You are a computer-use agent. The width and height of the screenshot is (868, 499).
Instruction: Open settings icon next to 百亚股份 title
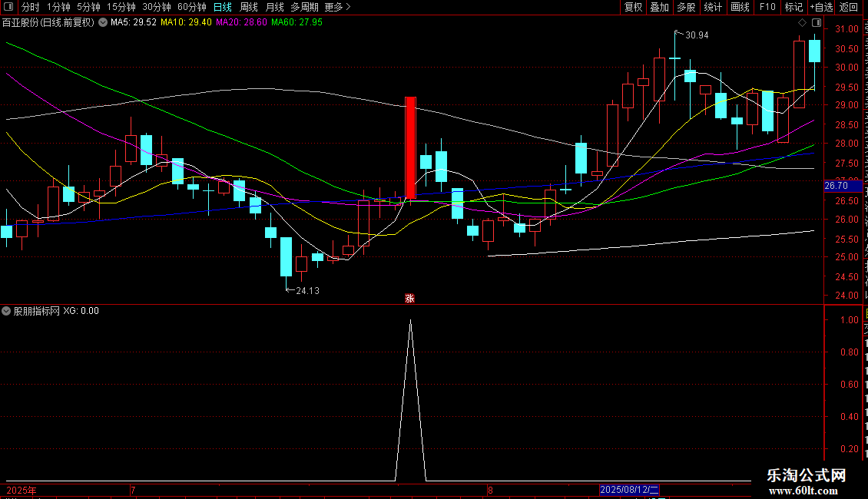point(103,23)
